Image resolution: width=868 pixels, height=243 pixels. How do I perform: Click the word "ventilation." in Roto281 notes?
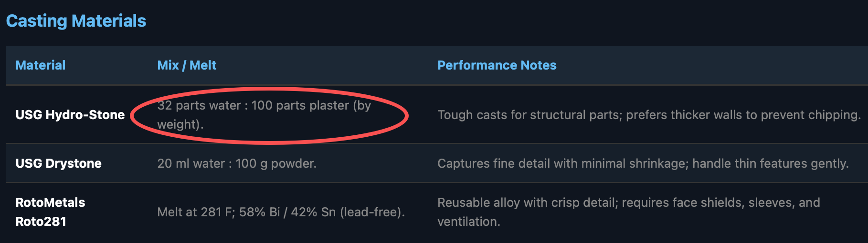click(x=468, y=222)
